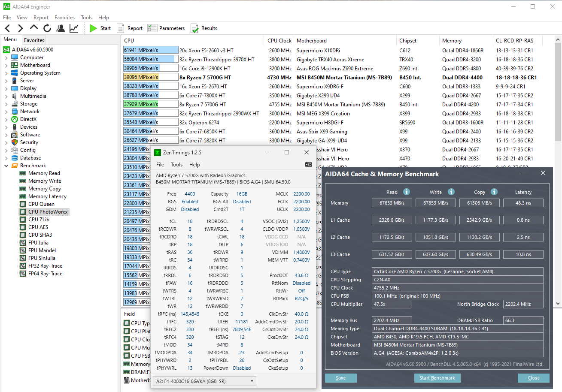Open the ZenTimings Help menu
This screenshot has width=562, height=392.
[x=194, y=165]
